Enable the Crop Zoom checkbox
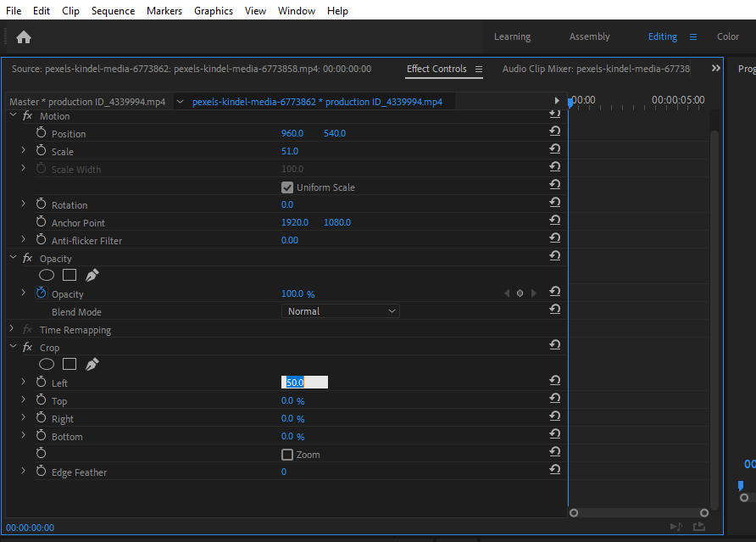 [x=287, y=455]
